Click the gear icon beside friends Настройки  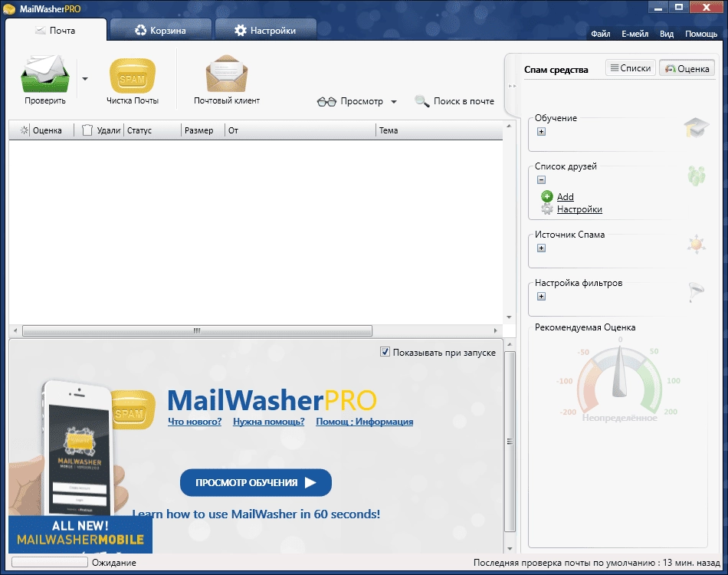point(547,209)
